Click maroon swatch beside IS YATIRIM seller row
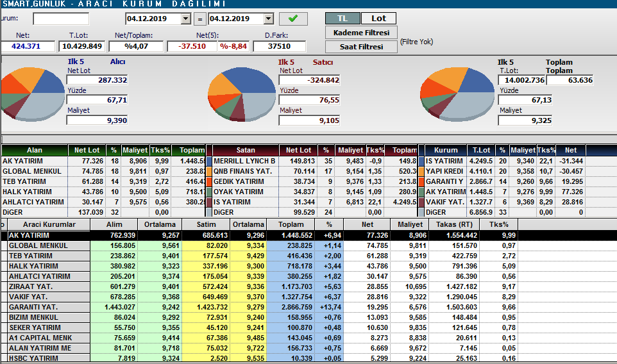This screenshot has width=617, height=364. (209, 202)
